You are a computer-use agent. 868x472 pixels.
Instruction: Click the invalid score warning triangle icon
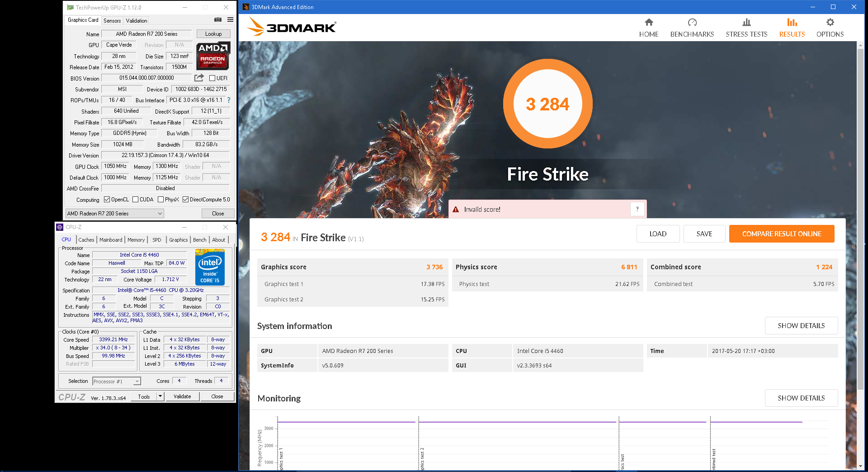(x=456, y=210)
